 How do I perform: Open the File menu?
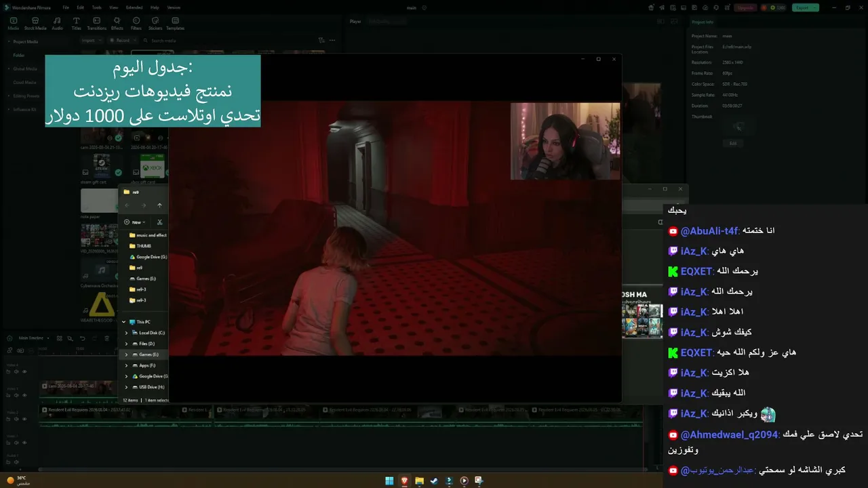click(66, 7)
